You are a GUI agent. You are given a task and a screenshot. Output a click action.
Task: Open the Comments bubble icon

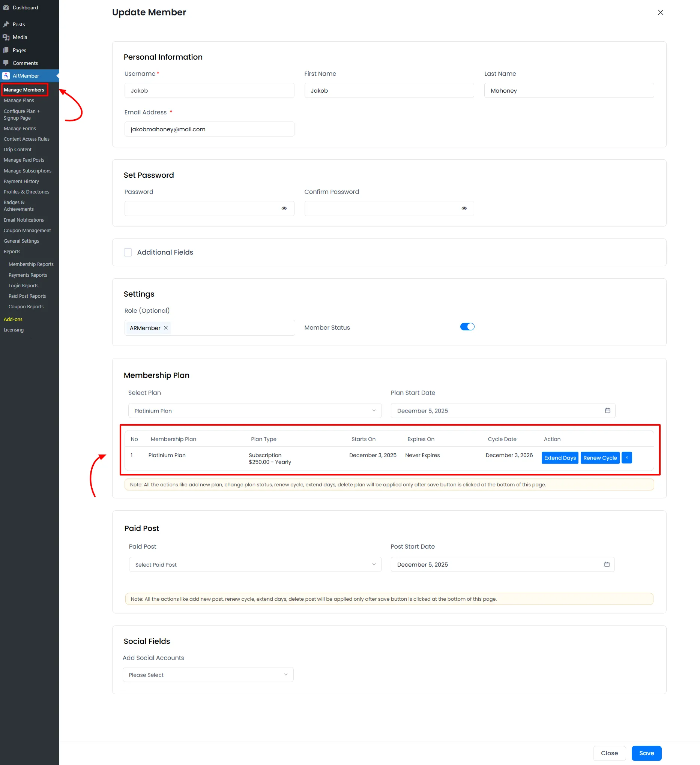click(6, 63)
